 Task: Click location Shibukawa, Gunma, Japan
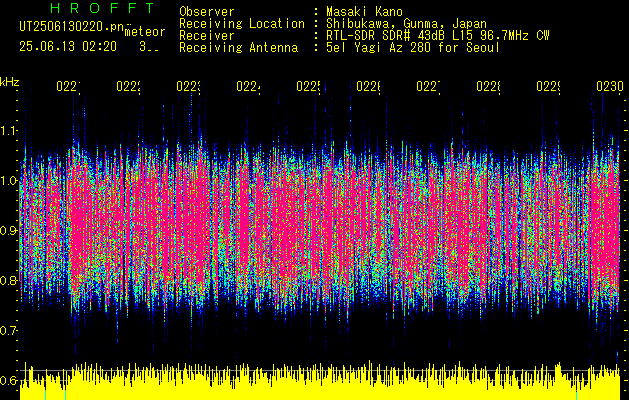coord(406,24)
